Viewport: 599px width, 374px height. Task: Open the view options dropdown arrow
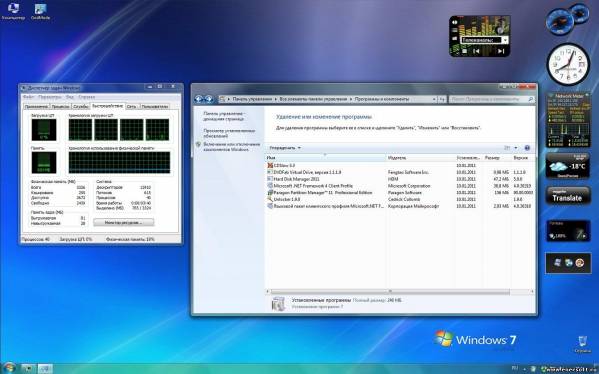pyautogui.click(x=516, y=148)
